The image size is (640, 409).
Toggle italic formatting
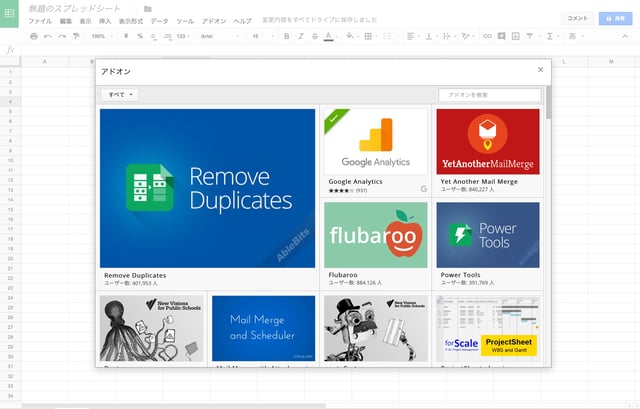click(x=301, y=36)
